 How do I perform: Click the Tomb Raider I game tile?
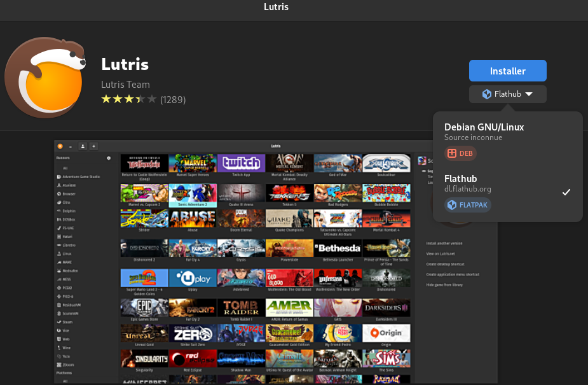pos(241,310)
